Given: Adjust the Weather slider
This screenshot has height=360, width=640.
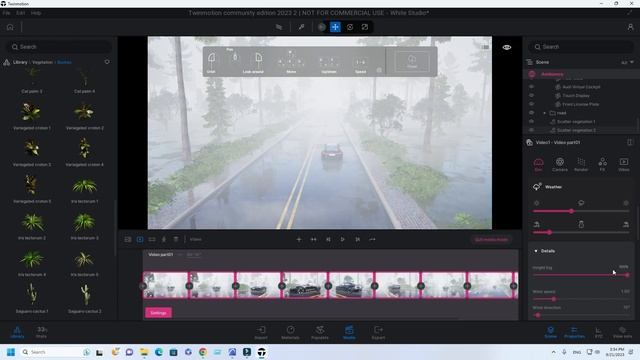Looking at the screenshot, I should [x=581, y=211].
